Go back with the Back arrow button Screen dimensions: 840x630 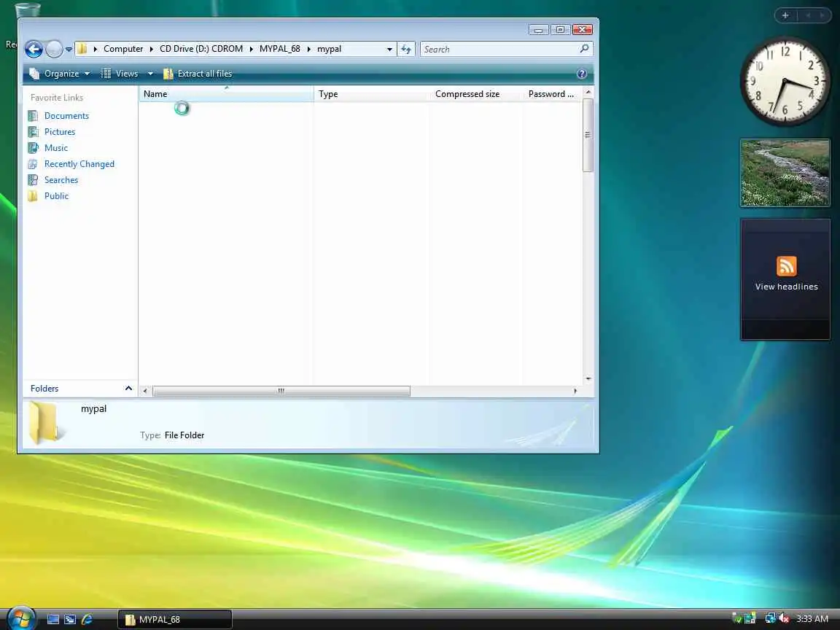34,49
